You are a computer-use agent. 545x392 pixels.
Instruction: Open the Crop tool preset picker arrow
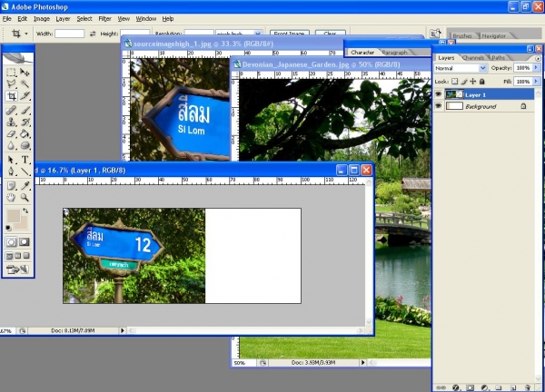tap(26, 34)
